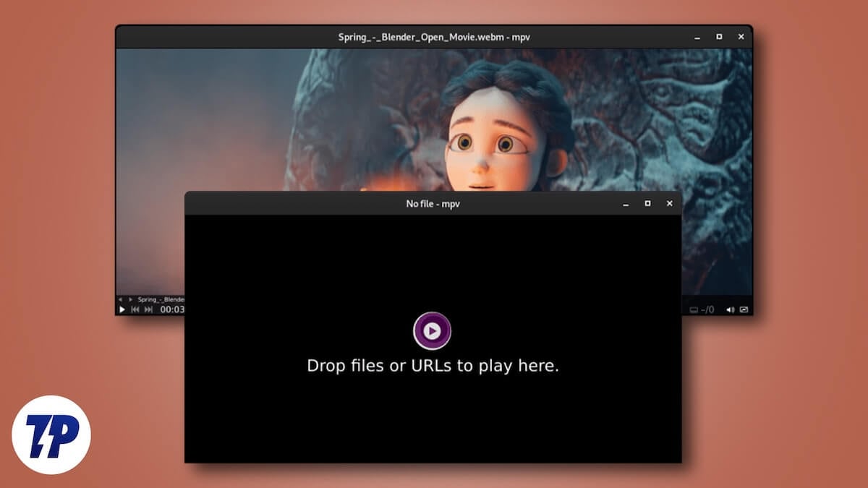Skip to next chapter in Spring video window
The image size is (868, 488).
[148, 309]
